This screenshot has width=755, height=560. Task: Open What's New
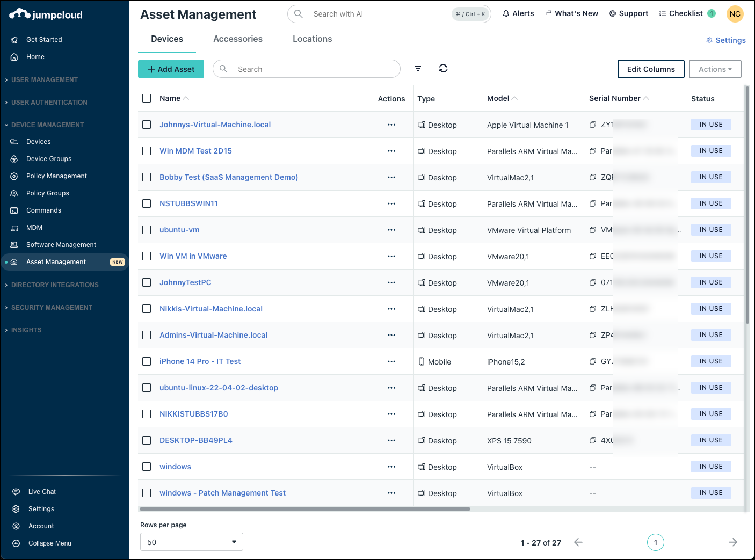(x=572, y=13)
